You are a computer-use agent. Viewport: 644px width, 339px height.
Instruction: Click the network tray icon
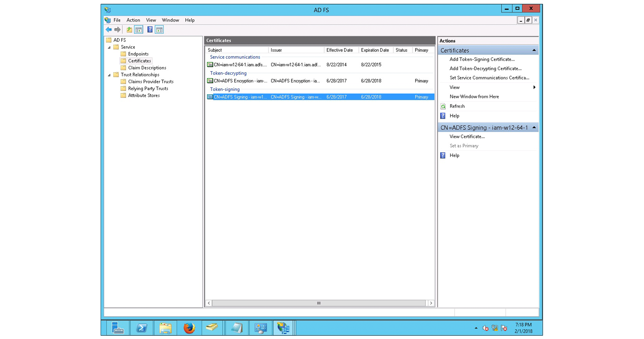495,328
